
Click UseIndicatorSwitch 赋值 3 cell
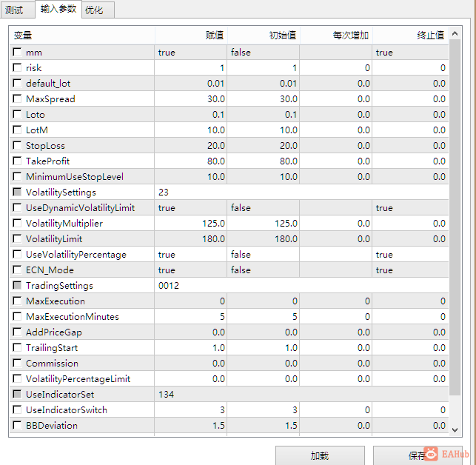[x=191, y=409]
